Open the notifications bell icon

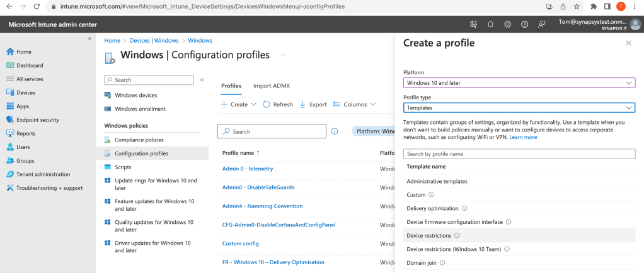pyautogui.click(x=490, y=25)
